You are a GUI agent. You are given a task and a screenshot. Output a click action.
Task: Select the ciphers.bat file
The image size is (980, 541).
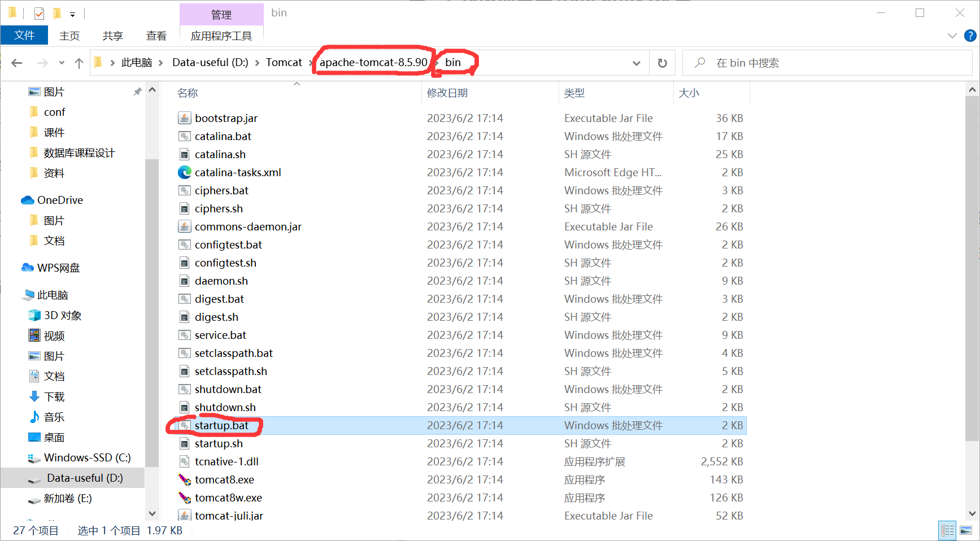221,190
